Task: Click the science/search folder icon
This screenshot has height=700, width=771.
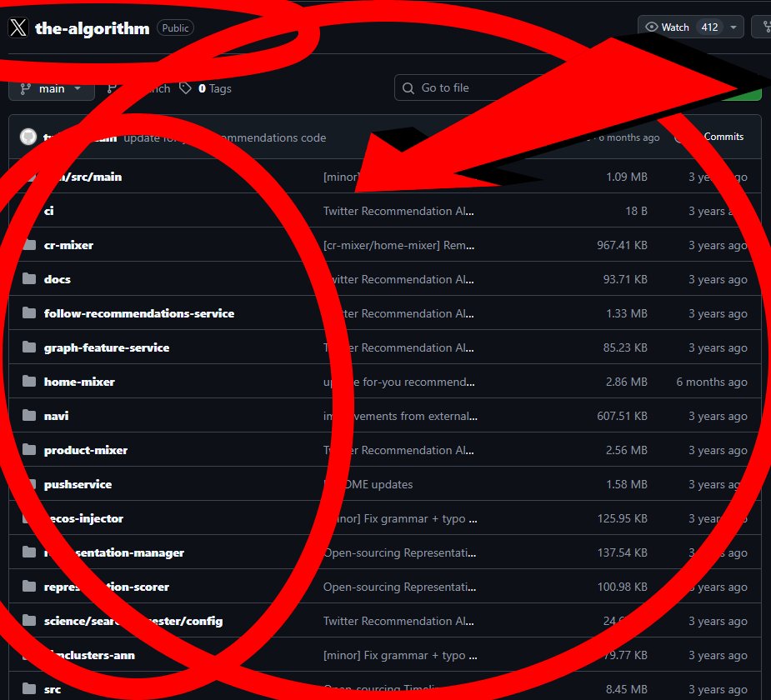Action: pos(29,620)
